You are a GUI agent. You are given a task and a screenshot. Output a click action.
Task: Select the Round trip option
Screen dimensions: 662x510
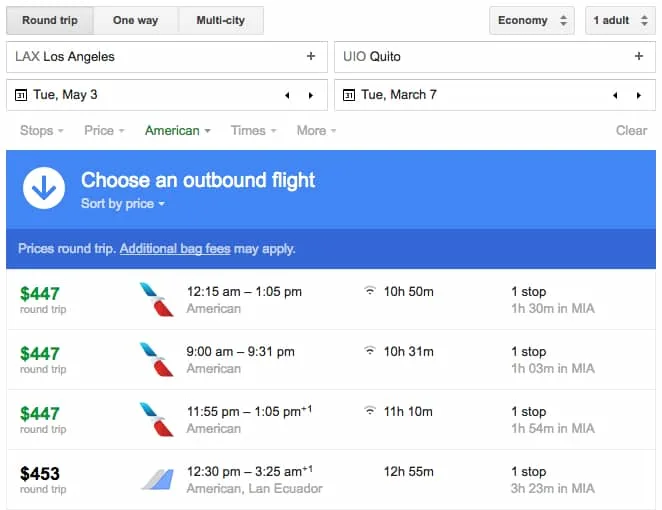coord(50,20)
